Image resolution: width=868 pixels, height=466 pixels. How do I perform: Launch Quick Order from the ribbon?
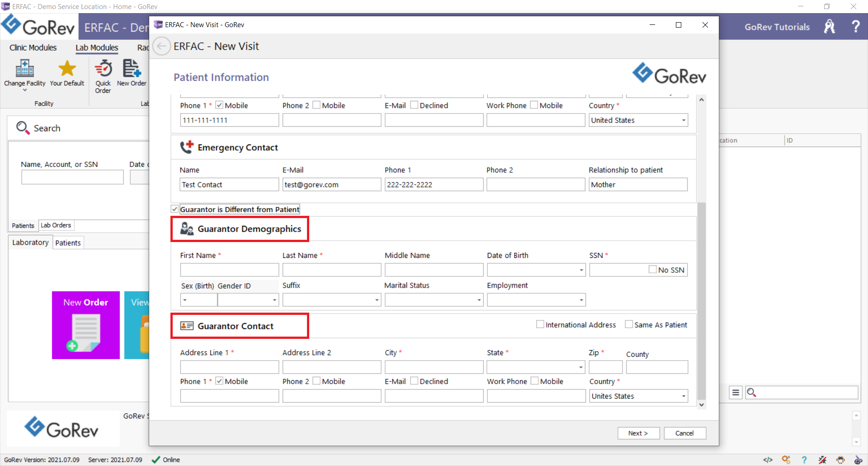[103, 76]
